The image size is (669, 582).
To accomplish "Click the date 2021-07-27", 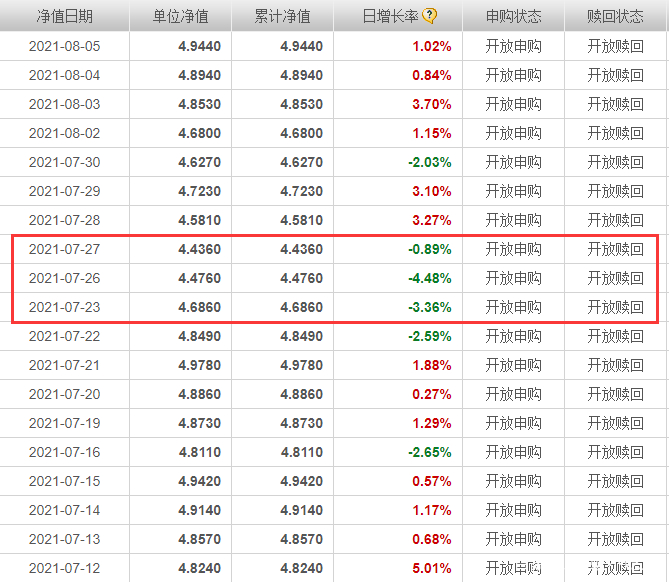I will click(64, 249).
